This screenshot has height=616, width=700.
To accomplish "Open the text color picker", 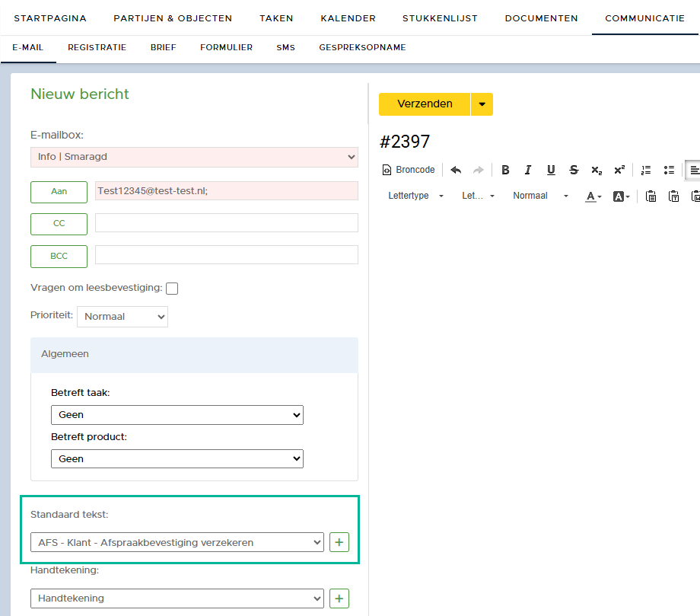I will click(593, 196).
